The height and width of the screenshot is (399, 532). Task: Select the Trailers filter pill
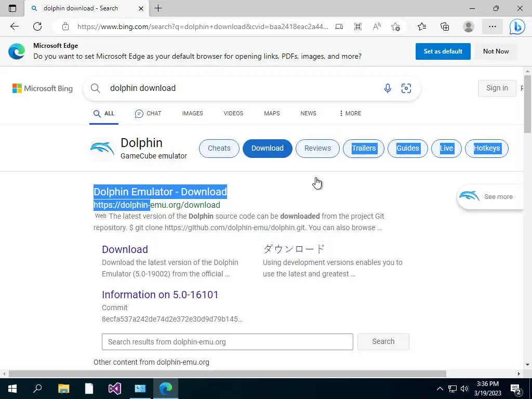363,148
